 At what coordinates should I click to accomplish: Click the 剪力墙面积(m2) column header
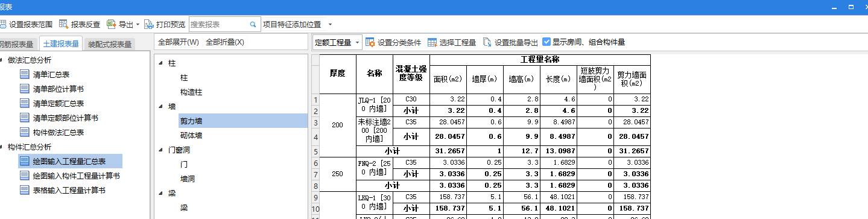coord(632,79)
